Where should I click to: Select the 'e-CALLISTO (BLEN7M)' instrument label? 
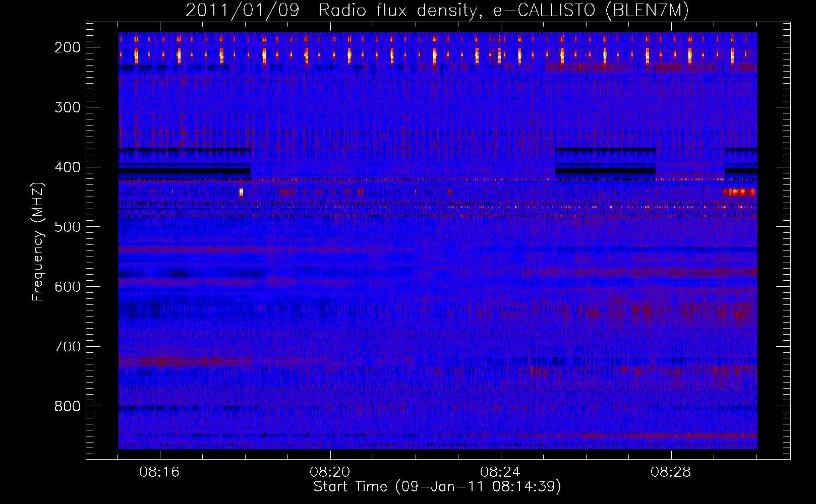pos(591,11)
